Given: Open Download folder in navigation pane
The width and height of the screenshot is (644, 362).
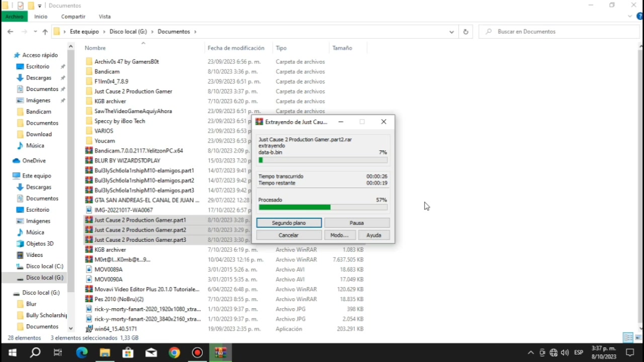Looking at the screenshot, I should coord(39,134).
